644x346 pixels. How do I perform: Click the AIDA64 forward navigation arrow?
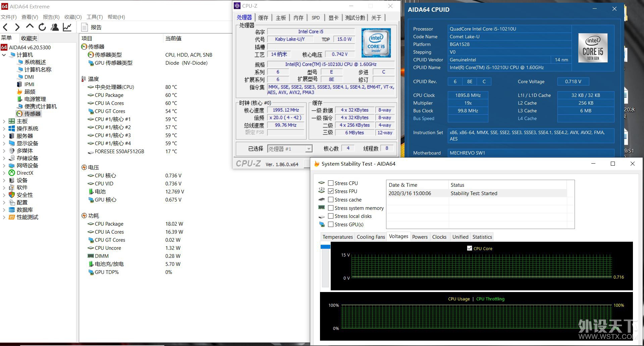click(x=17, y=27)
